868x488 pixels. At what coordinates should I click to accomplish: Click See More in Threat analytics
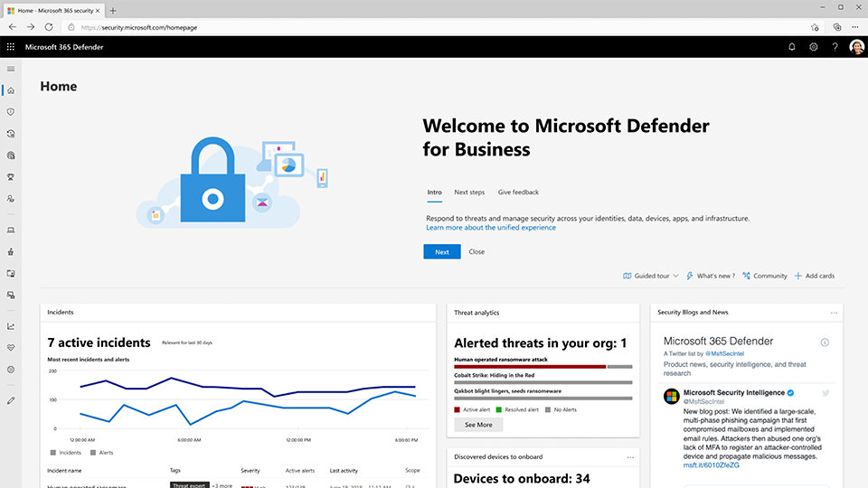click(478, 425)
